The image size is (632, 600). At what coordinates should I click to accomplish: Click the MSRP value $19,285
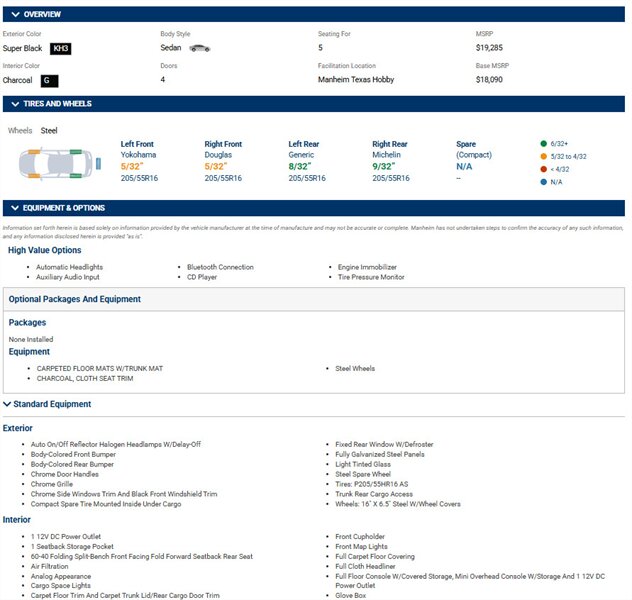pyautogui.click(x=489, y=48)
